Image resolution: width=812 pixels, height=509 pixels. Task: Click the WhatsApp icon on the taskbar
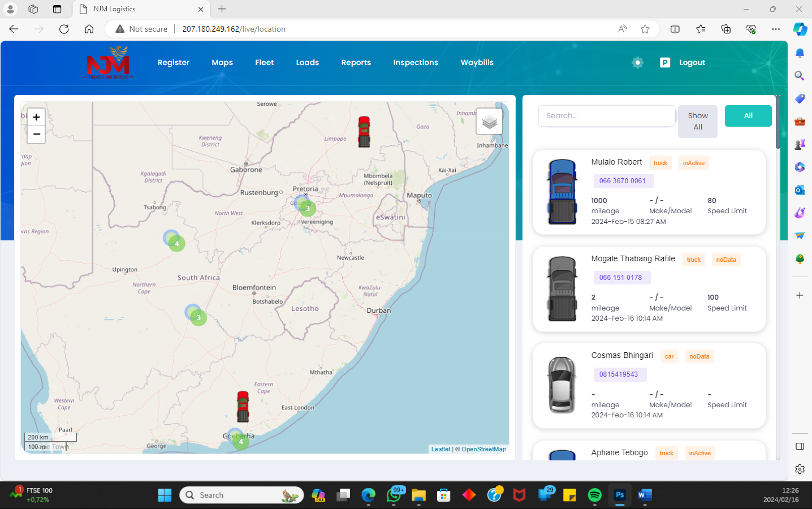[x=394, y=495]
